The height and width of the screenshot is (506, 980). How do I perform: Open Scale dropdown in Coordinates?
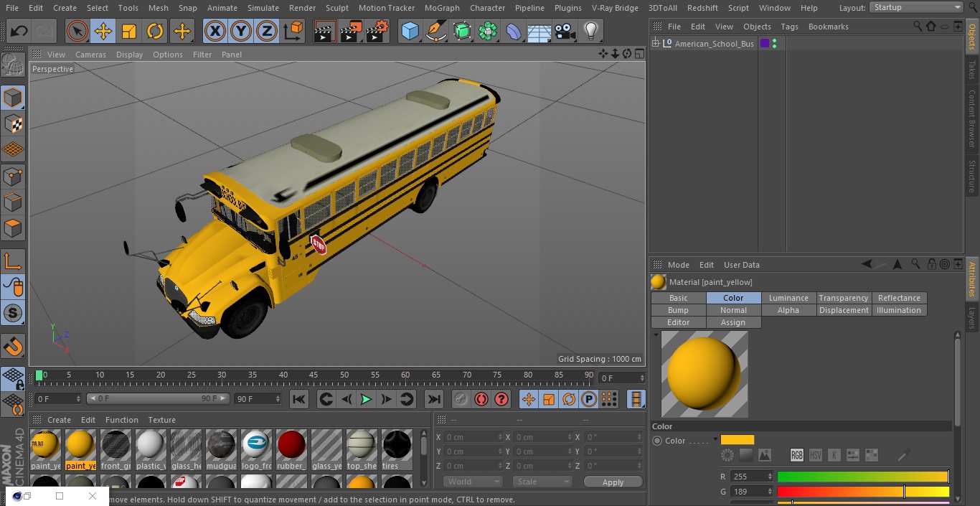[x=542, y=482]
